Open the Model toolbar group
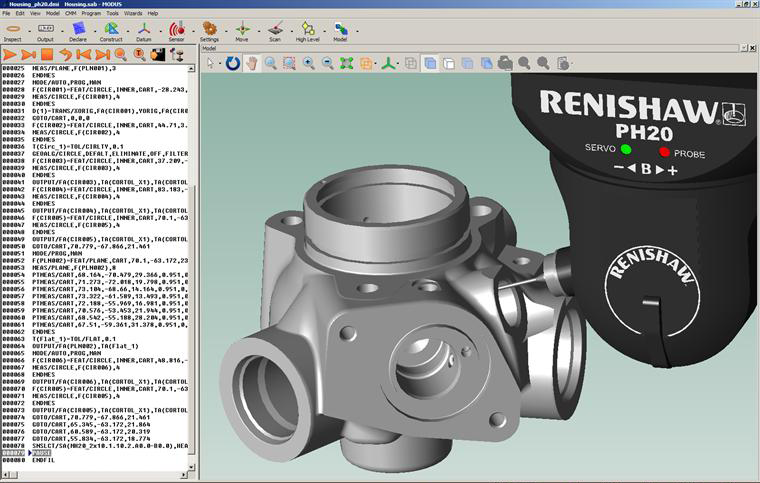760x483 pixels. pos(340,32)
